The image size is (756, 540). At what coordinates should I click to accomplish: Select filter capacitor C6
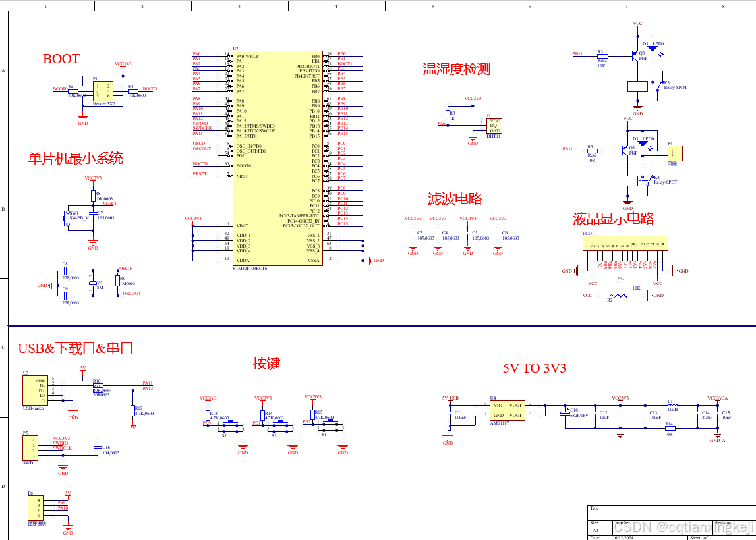click(498, 233)
